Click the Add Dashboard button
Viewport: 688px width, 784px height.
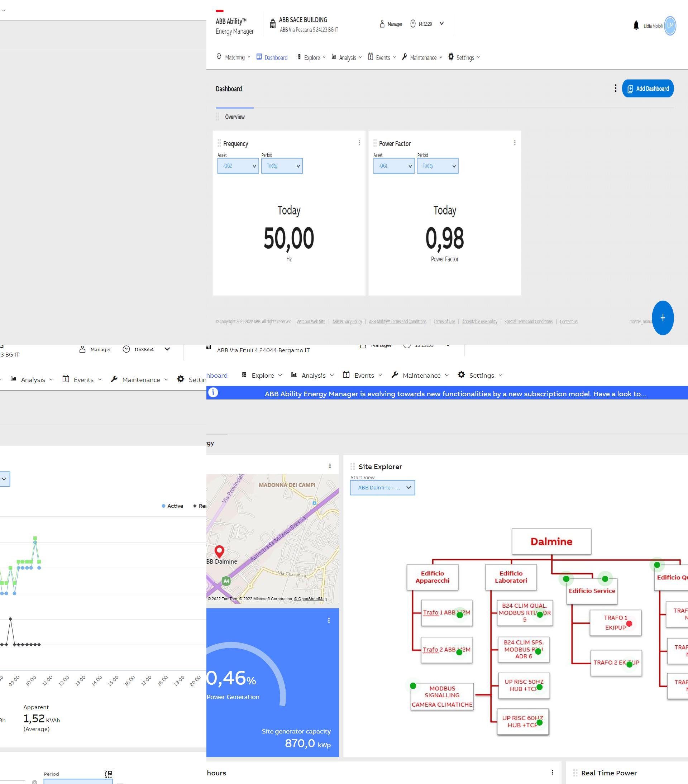(648, 88)
